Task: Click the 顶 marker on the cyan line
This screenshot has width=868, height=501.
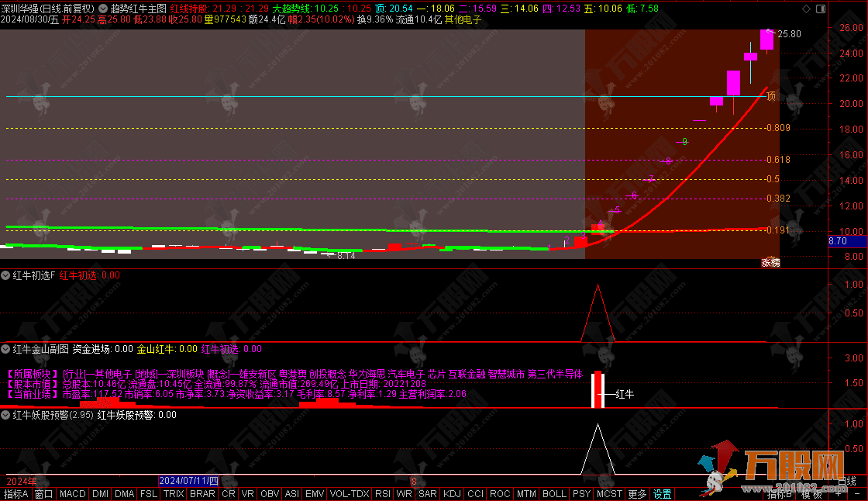Action: 771,96
